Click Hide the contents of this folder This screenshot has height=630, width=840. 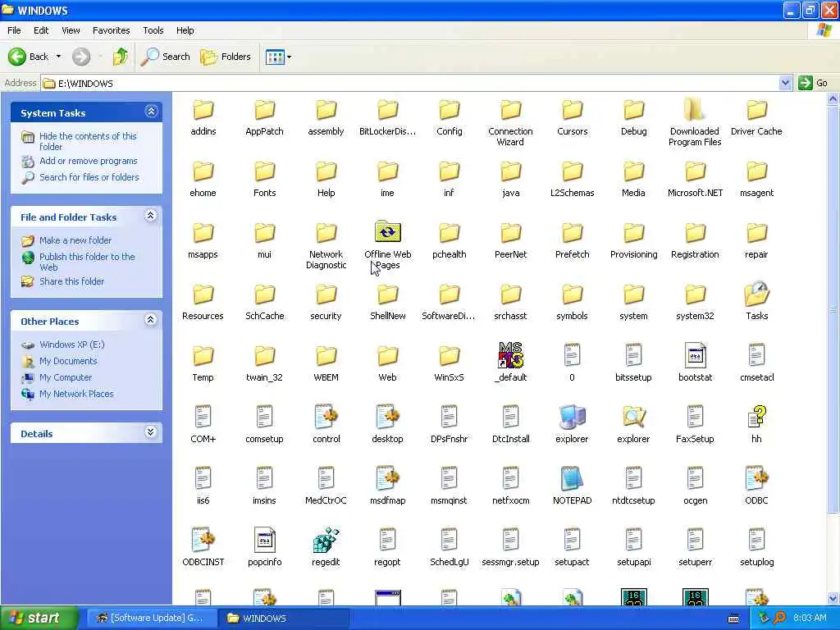point(88,141)
